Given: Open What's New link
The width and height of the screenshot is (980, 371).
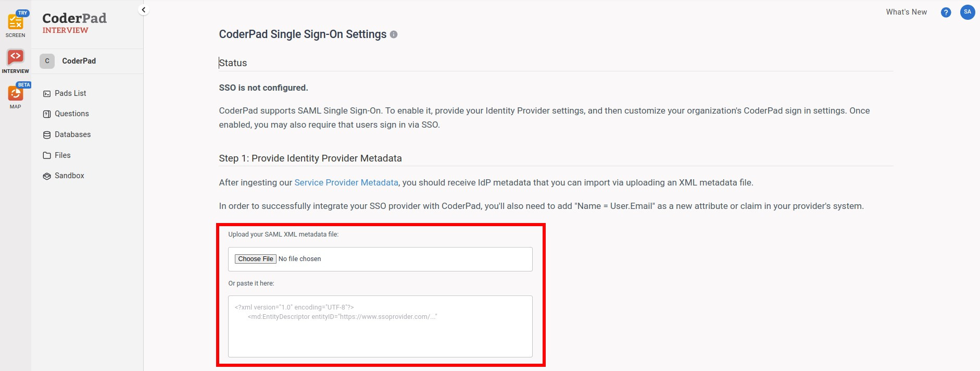Looking at the screenshot, I should 906,12.
